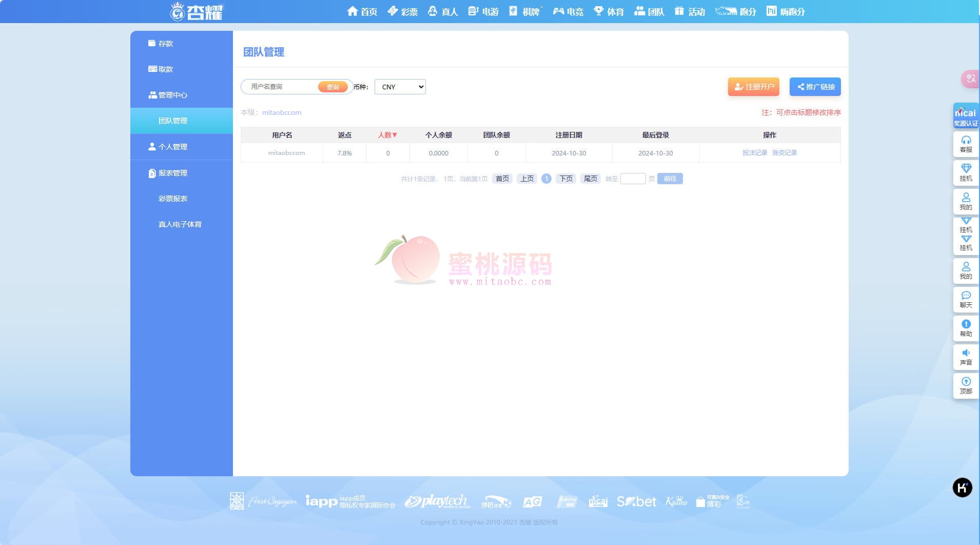Click the 注册开户 button
Image resolution: width=980 pixels, height=545 pixels.
[x=753, y=87]
